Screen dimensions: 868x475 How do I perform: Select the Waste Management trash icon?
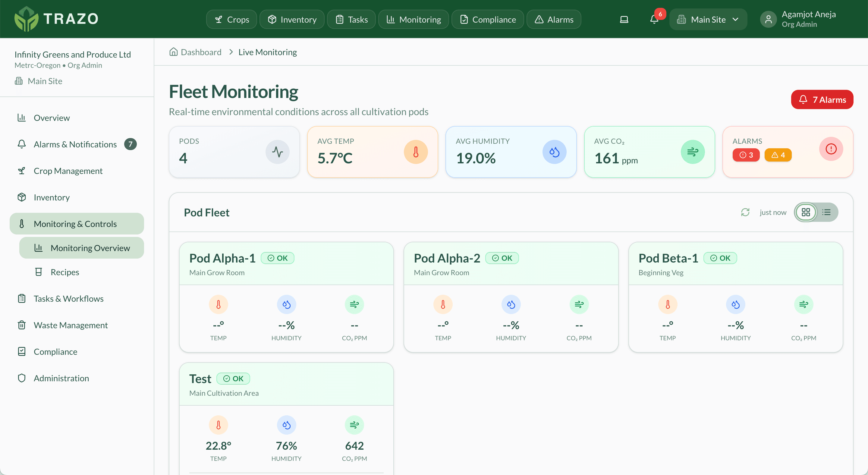pyautogui.click(x=22, y=325)
